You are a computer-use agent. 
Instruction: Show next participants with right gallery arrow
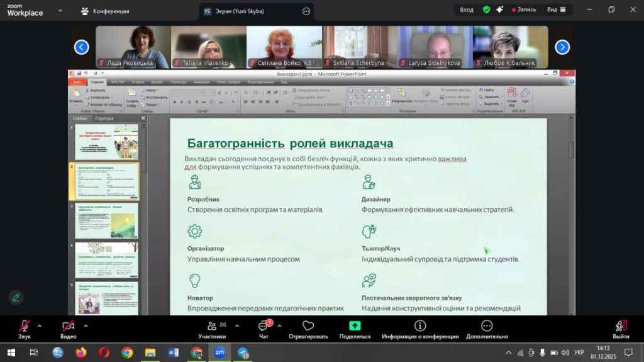point(562,47)
